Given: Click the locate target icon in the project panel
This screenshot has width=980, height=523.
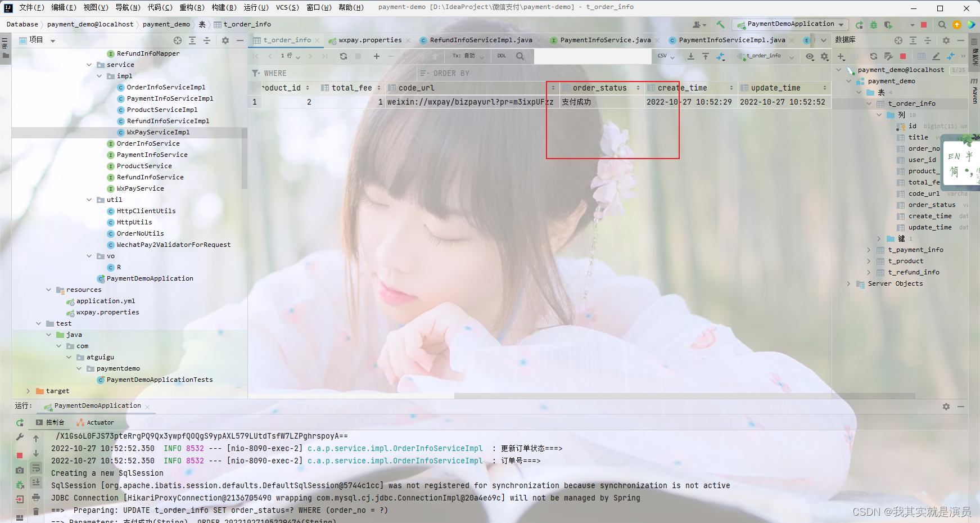Looking at the screenshot, I should (178, 40).
